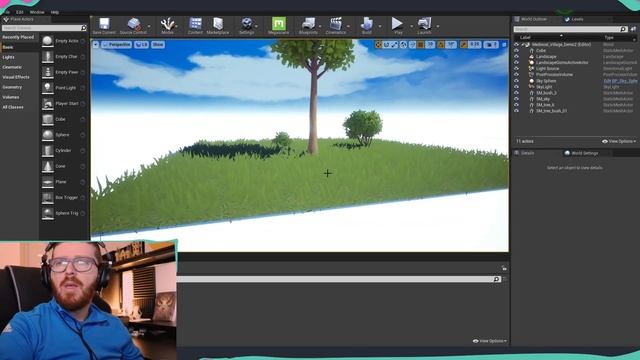Click the Place Actors search classes field

[44, 28]
